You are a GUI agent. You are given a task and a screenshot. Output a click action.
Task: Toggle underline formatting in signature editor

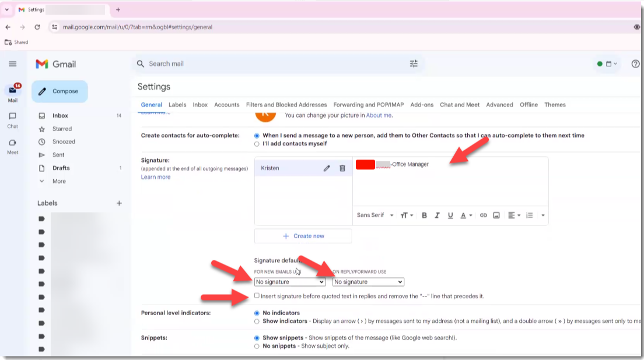450,216
